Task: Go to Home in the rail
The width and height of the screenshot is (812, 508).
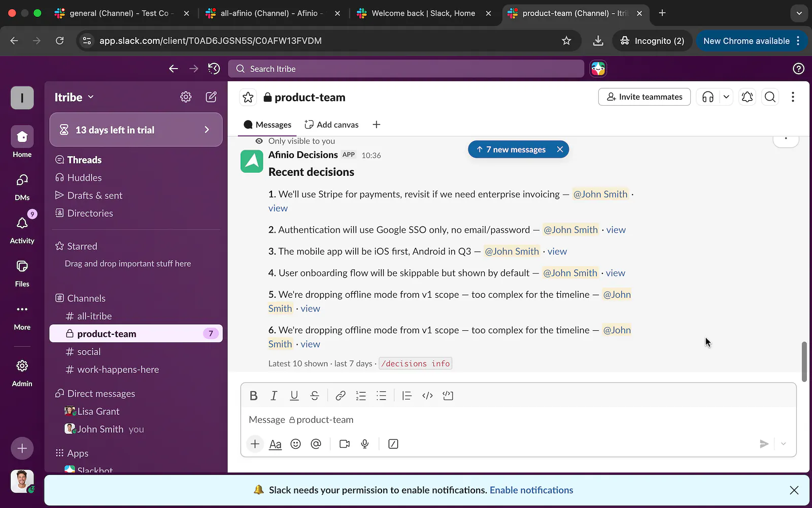Action: click(22, 142)
